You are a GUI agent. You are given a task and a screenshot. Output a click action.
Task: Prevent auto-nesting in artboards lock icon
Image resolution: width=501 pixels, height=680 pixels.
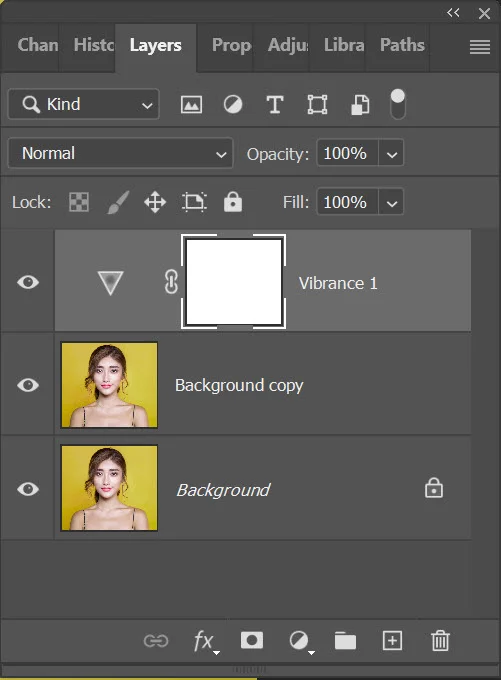point(194,202)
